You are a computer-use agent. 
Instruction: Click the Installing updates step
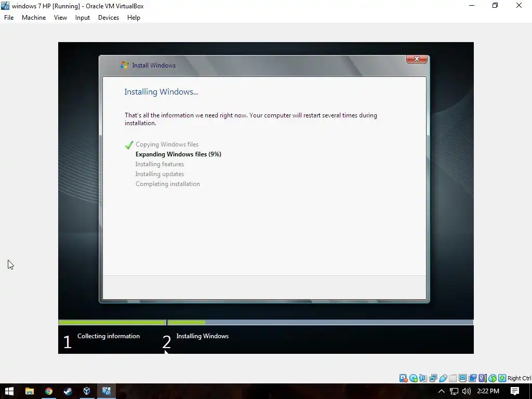(159, 174)
